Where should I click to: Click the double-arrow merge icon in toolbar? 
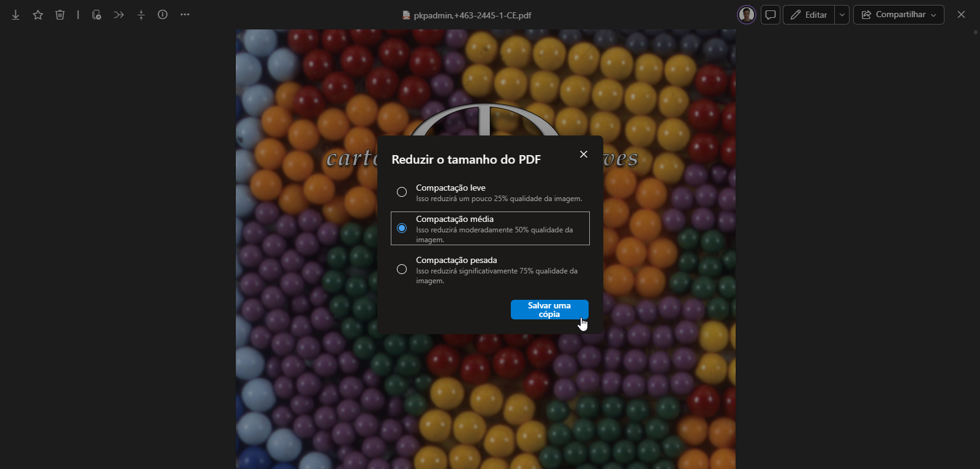[x=119, y=15]
